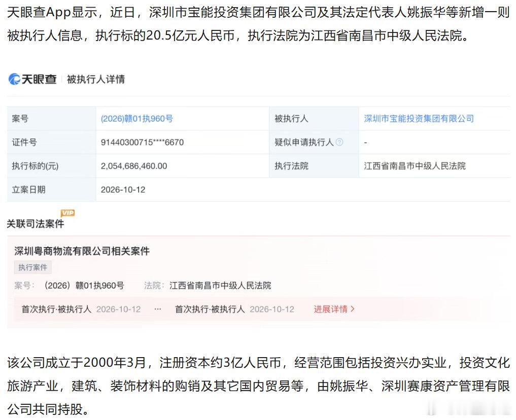Click the help icon beside 疑似申请执行人
516x420 pixels.
click(339, 142)
